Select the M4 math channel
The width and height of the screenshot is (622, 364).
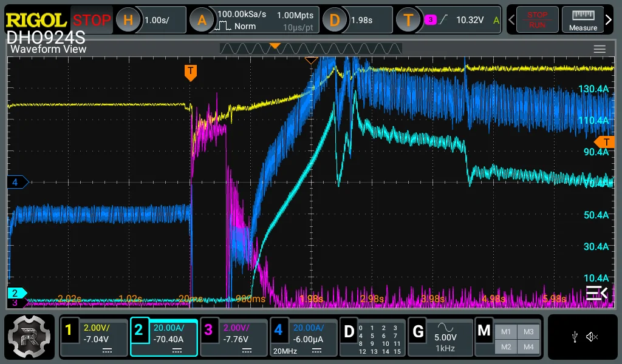click(528, 347)
